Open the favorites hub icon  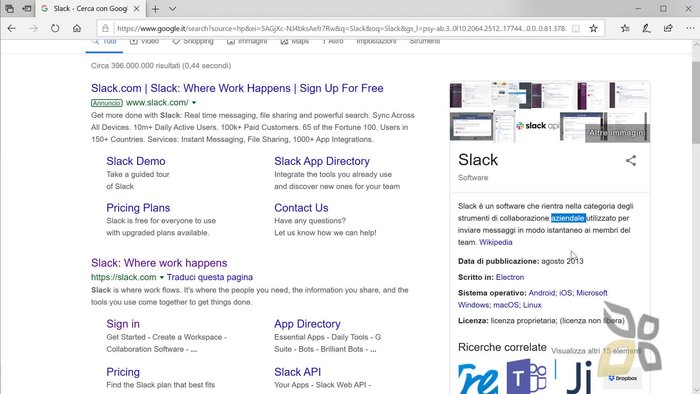(625, 28)
